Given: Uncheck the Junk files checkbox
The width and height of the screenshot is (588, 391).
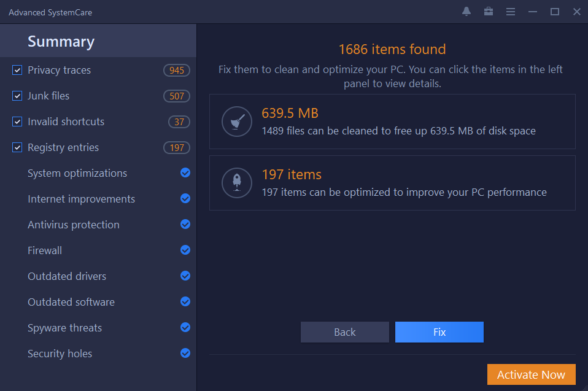Looking at the screenshot, I should (x=17, y=96).
